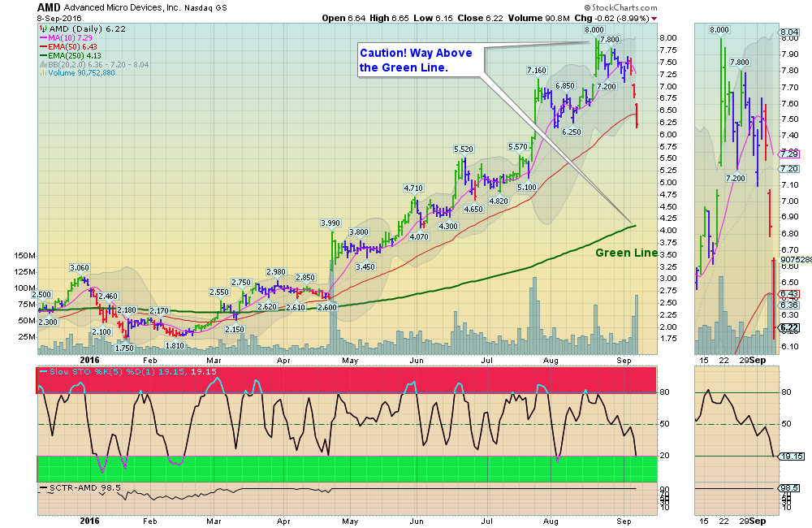The height and width of the screenshot is (528, 812).
Task: Click the 3.450 price label
Action: (365, 267)
